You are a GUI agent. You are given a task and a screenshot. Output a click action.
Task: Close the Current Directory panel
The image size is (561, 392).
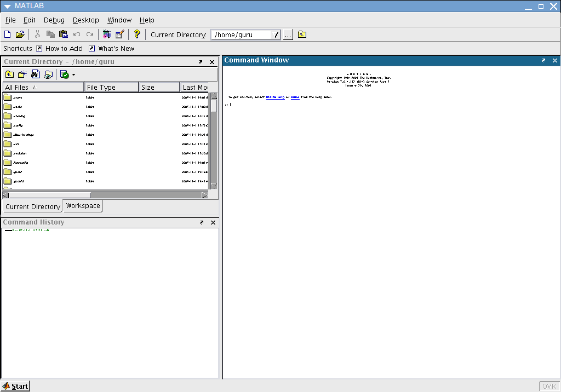tap(212, 62)
